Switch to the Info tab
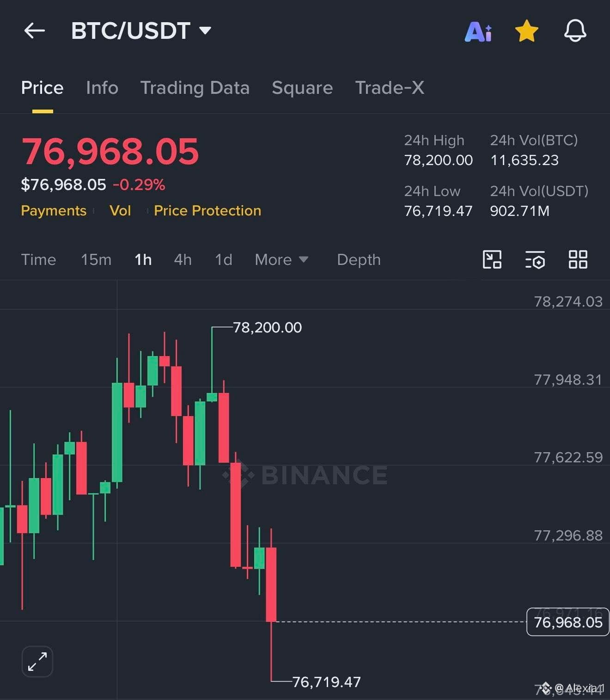610x700 pixels. tap(102, 88)
